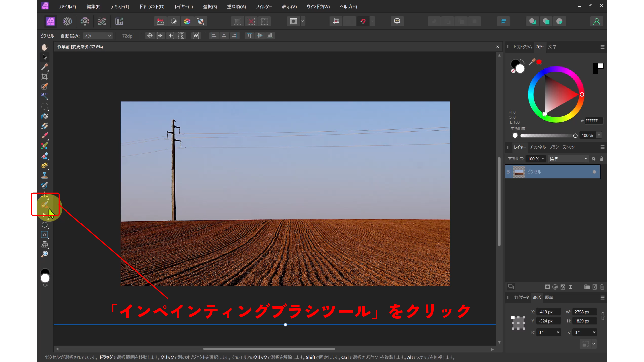The height and width of the screenshot is (362, 644).
Task: Open the layer opacity 100% dropdown
Action: (536, 159)
